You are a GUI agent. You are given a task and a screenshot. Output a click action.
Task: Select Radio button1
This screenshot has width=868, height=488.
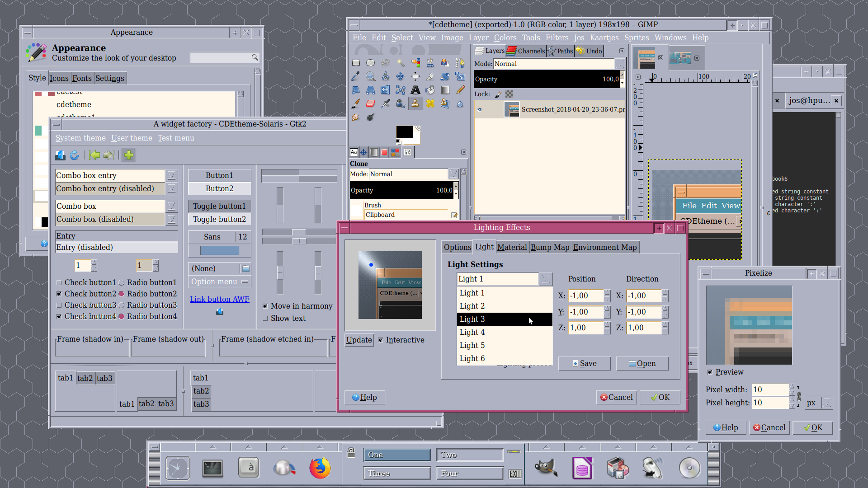[121, 283]
